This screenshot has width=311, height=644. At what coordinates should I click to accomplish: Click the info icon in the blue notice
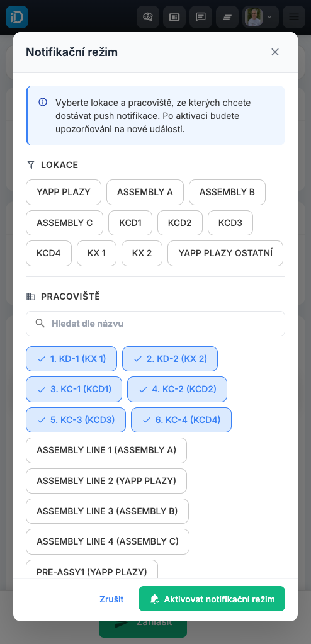[x=42, y=102]
